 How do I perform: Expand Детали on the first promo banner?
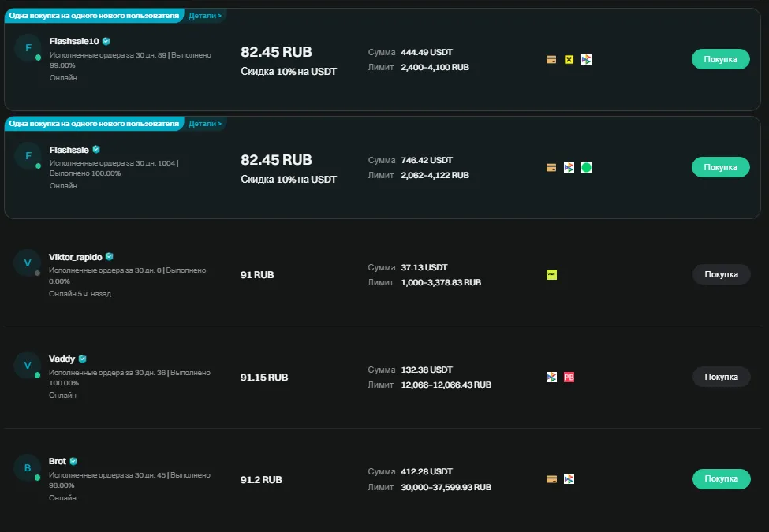click(205, 14)
